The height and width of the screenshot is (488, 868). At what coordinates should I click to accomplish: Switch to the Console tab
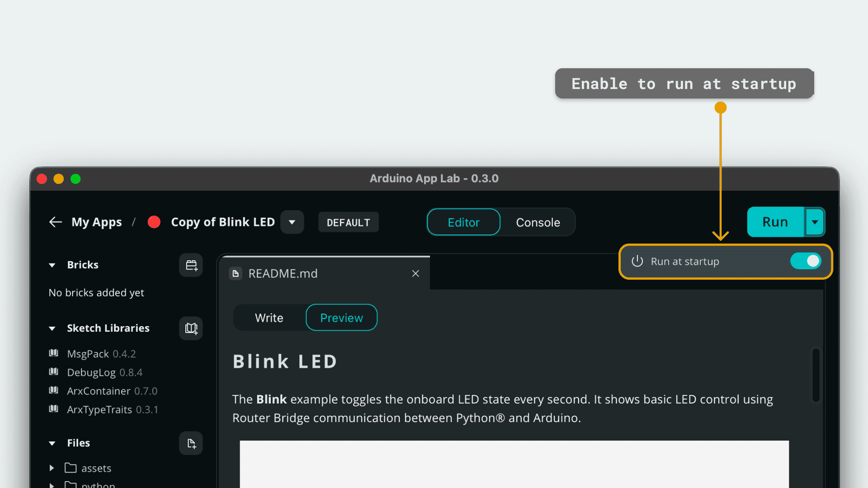click(x=538, y=222)
